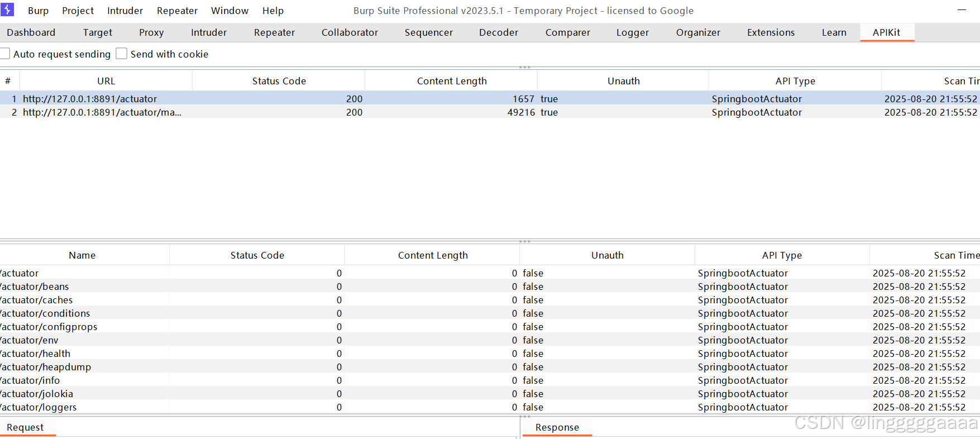Screen dimensions: 980x439
Task: Open the Burp menu
Action: [x=38, y=11]
